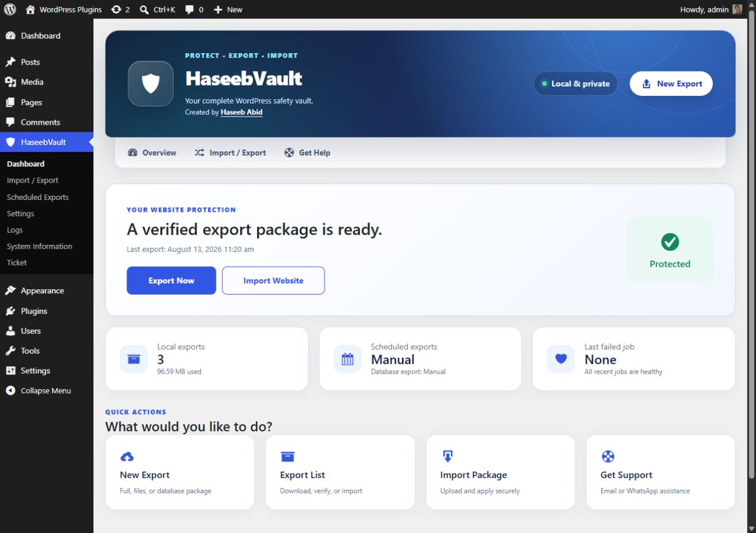Open the Pages menu
Screen dimensions: 756x533
click(47, 102)
